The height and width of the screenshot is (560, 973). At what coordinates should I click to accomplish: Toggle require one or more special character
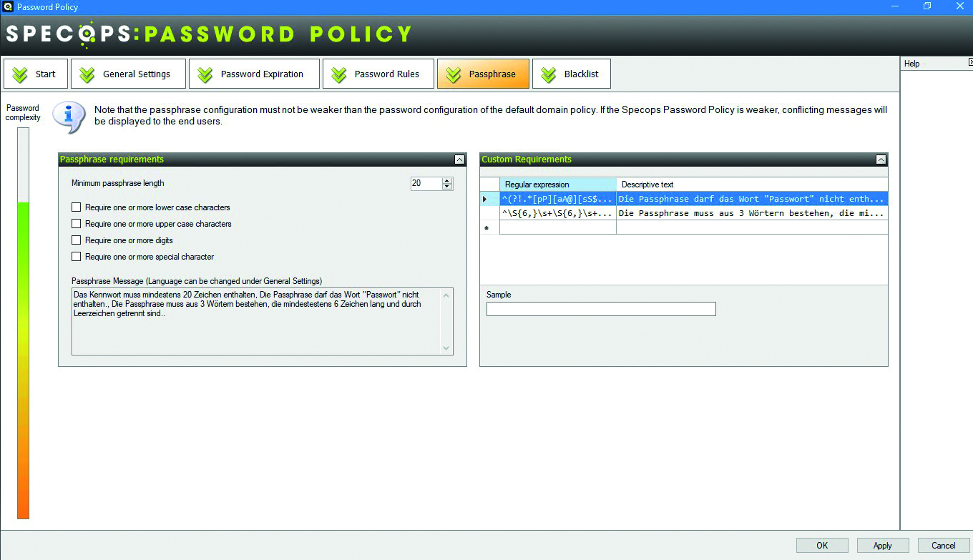click(x=77, y=257)
